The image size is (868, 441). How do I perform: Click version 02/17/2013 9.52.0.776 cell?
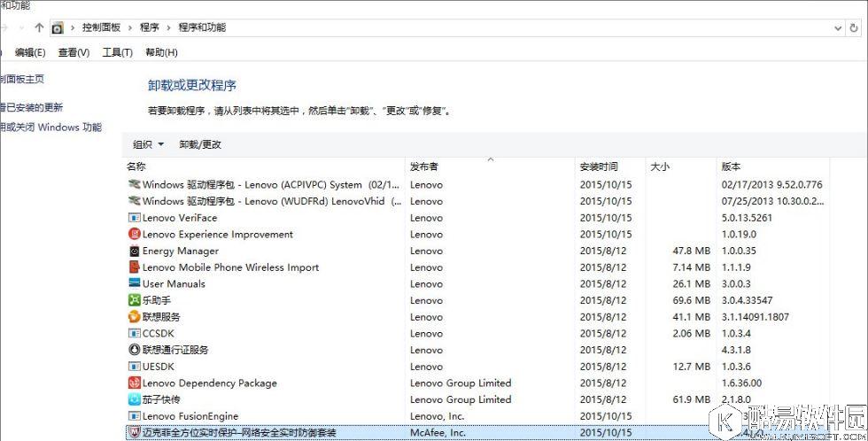[x=771, y=184]
